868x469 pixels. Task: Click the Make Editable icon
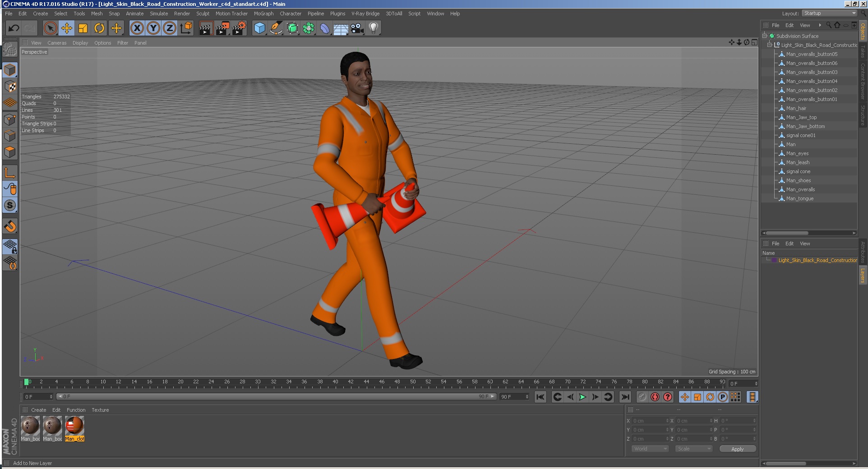pos(10,49)
